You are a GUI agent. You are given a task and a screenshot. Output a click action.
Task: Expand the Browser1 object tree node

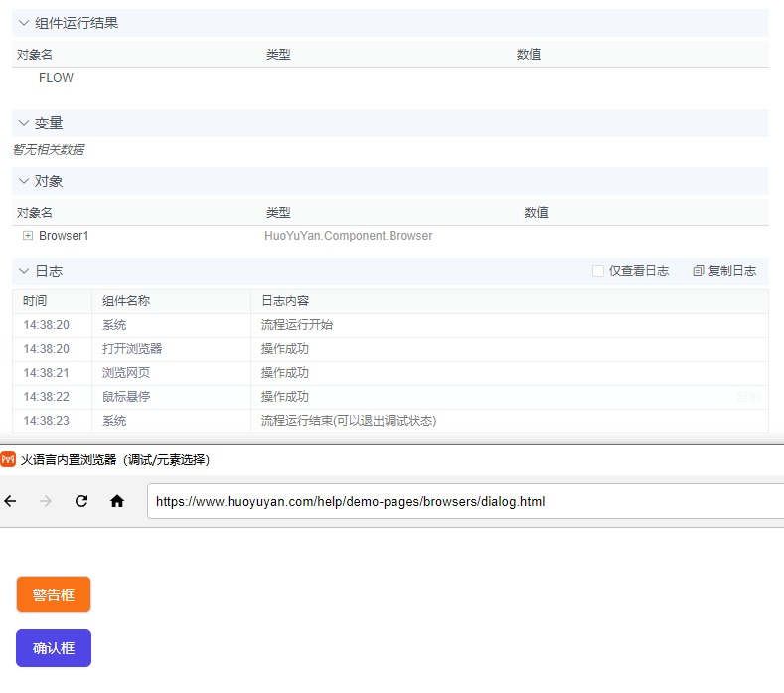coord(28,236)
